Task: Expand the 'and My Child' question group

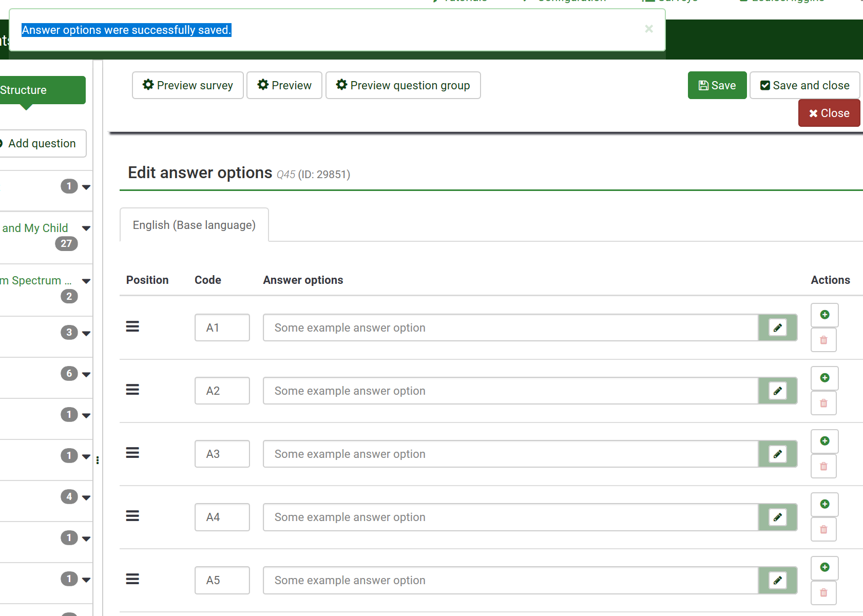Action: pos(86,228)
